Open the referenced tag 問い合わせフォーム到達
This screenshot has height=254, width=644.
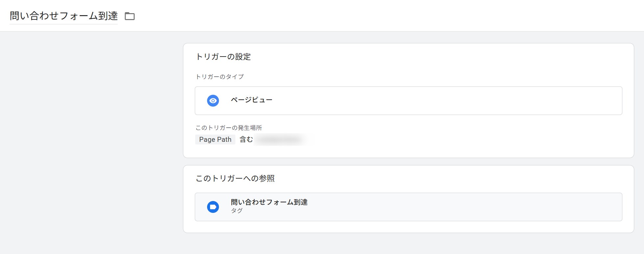tap(269, 202)
